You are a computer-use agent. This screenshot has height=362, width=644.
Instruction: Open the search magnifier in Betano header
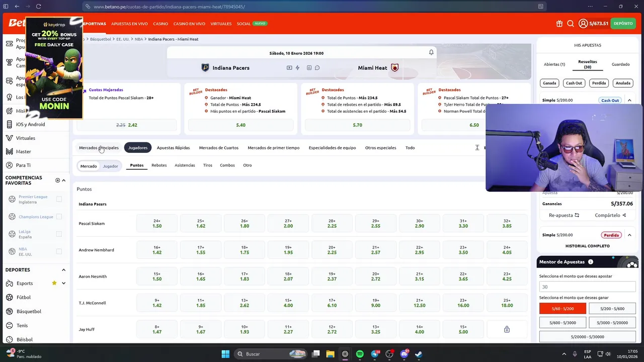click(x=571, y=24)
